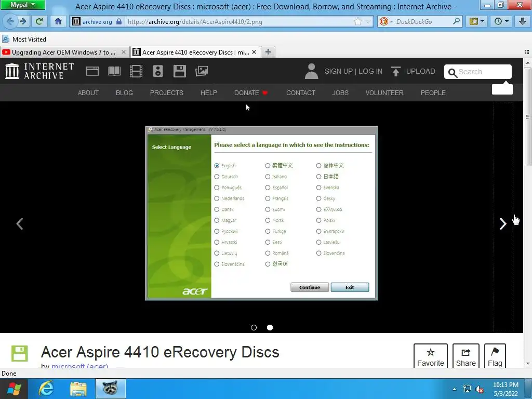Open Internet Archive Audio speaker icon
Viewport: 532px width, 399px height.
158,71
